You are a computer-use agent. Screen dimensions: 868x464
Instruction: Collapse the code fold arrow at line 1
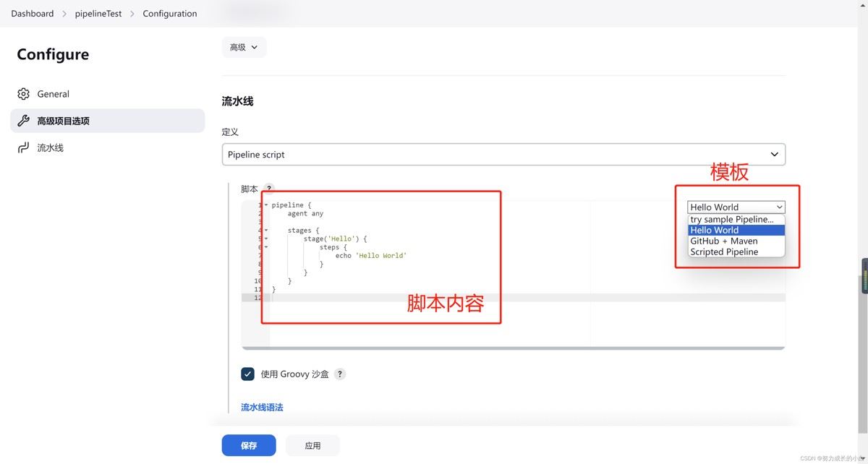pos(266,205)
